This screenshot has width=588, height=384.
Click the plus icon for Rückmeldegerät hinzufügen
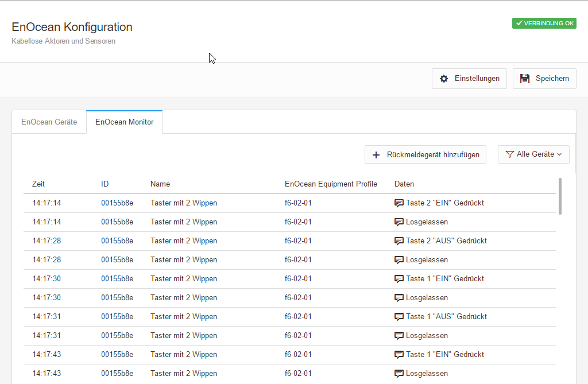376,155
